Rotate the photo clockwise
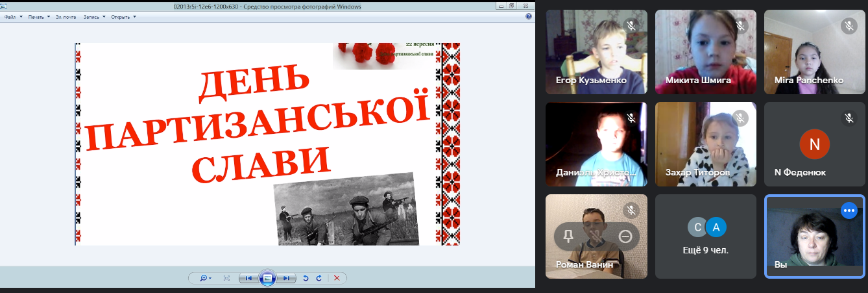Screen dimensions: 868x293 tap(319, 278)
